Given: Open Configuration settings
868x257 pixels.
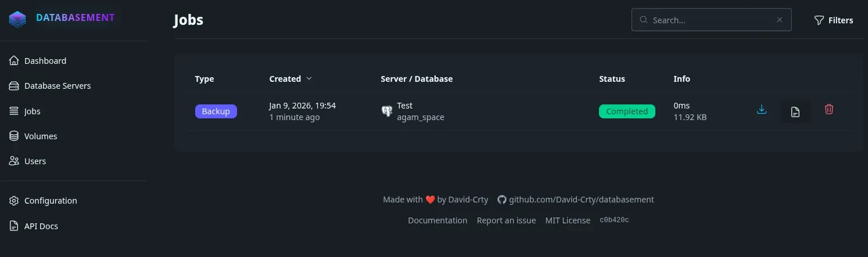Looking at the screenshot, I should point(50,201).
